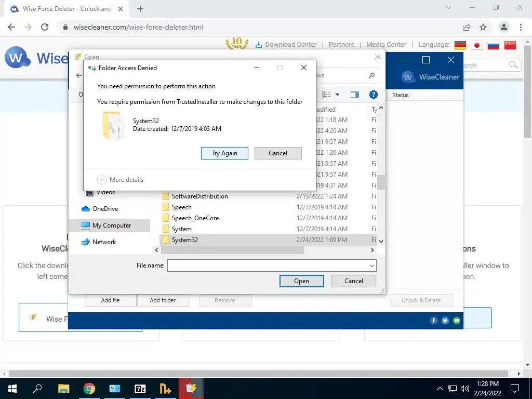Close the Wise Force Deleter tab

click(121, 9)
